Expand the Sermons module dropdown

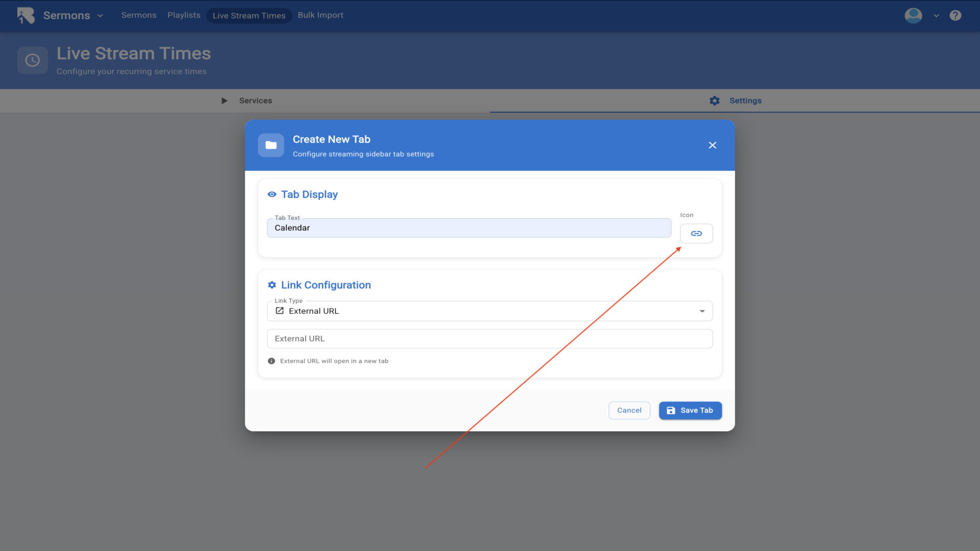click(100, 16)
